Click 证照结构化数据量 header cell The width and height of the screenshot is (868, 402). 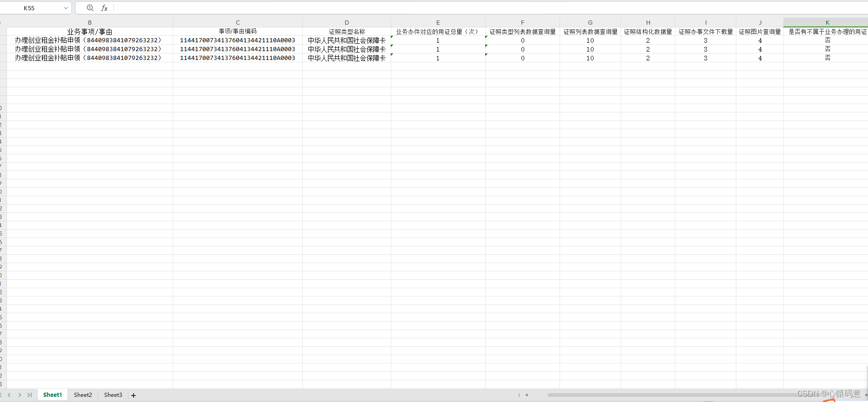[648, 32]
